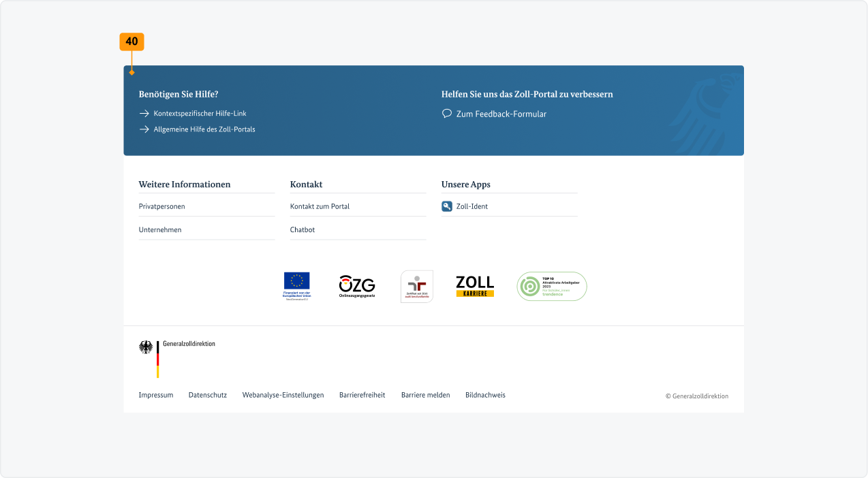Viewport: 868px width, 478px height.
Task: Select the EU 'Finanziert von der Europäischen Union' logo
Action: tap(297, 285)
